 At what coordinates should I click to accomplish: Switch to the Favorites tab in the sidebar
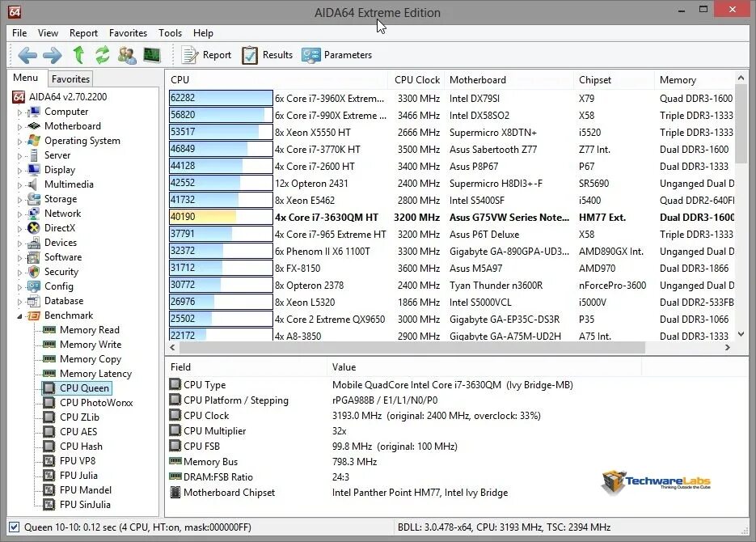(x=70, y=79)
